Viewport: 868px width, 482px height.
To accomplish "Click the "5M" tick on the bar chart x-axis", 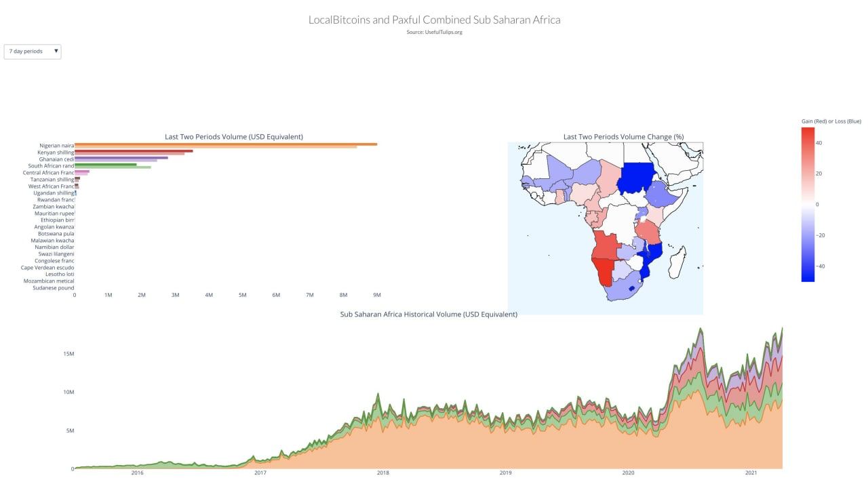I will [243, 295].
